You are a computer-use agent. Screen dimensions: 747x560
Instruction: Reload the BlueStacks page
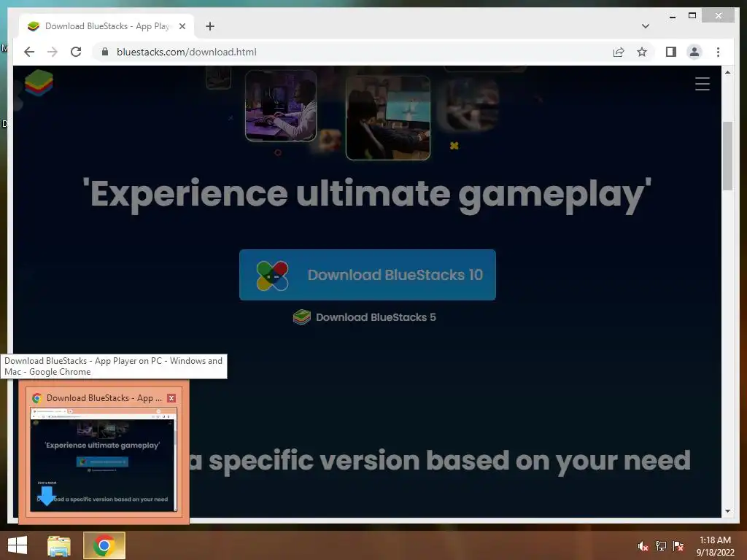click(x=76, y=52)
